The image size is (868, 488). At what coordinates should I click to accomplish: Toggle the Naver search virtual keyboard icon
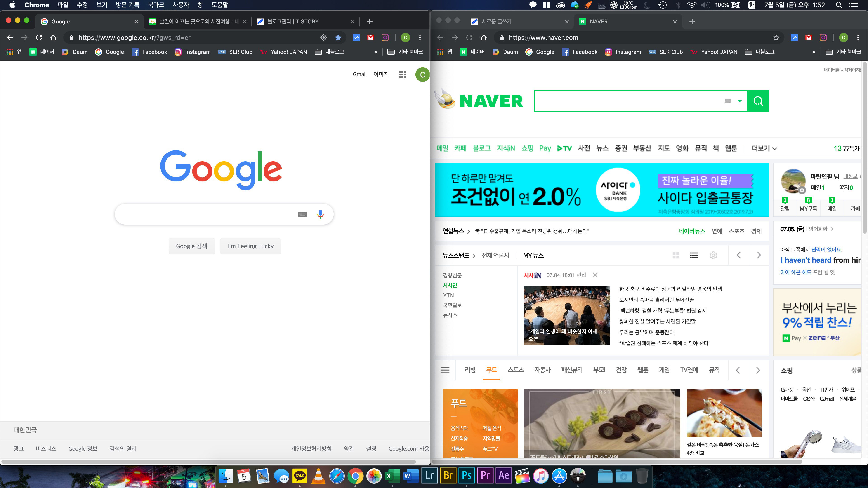point(728,101)
